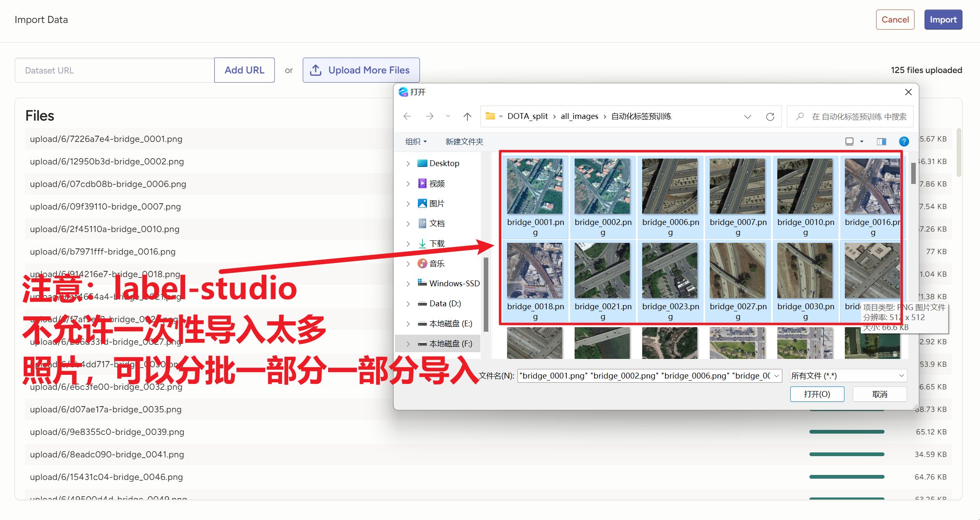Open the 组织 menu

[x=416, y=141]
